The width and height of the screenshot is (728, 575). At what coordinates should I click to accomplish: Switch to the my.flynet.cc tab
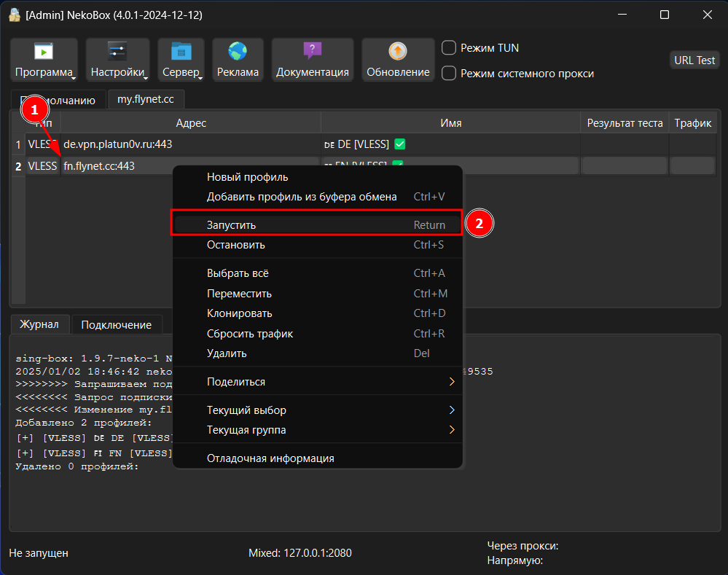(x=146, y=99)
